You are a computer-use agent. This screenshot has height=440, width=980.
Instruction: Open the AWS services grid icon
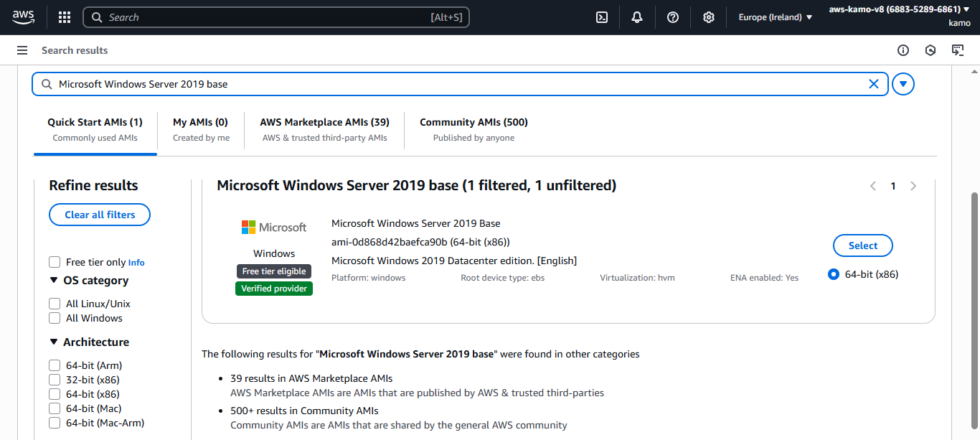pyautogui.click(x=64, y=17)
